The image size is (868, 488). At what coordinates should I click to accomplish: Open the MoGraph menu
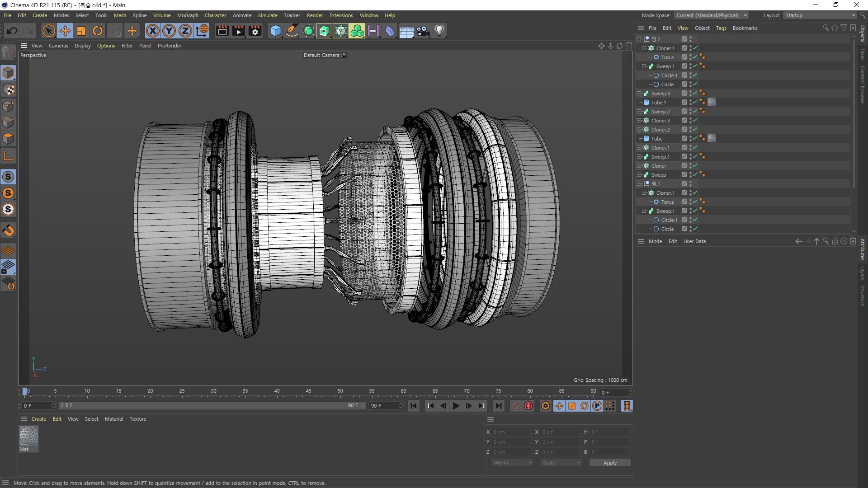(188, 15)
